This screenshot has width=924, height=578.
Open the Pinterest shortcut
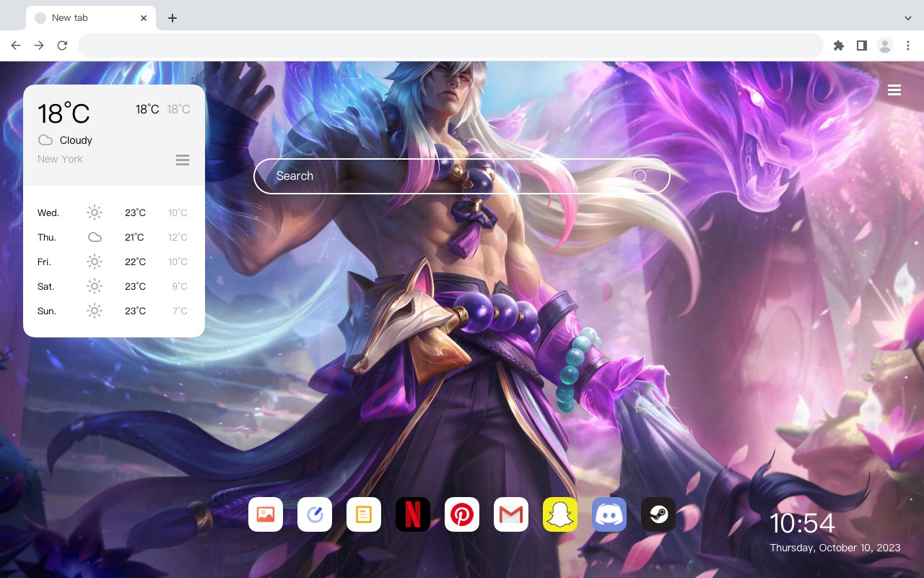click(462, 514)
